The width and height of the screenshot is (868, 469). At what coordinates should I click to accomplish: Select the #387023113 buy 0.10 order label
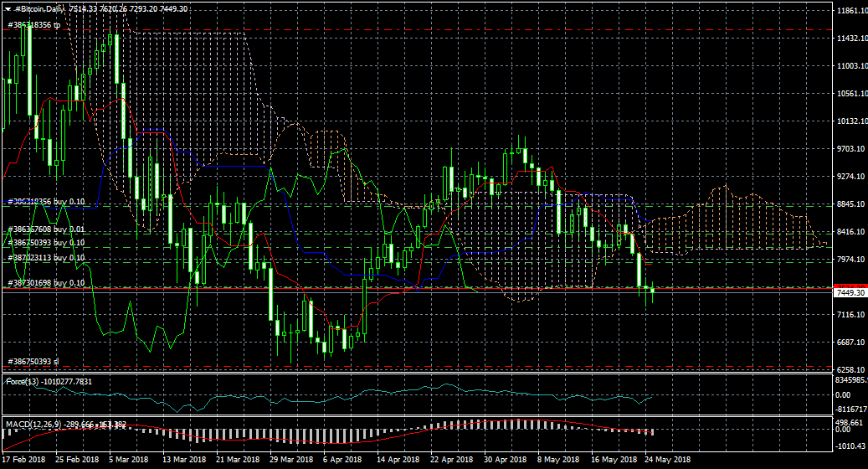[x=46, y=257]
